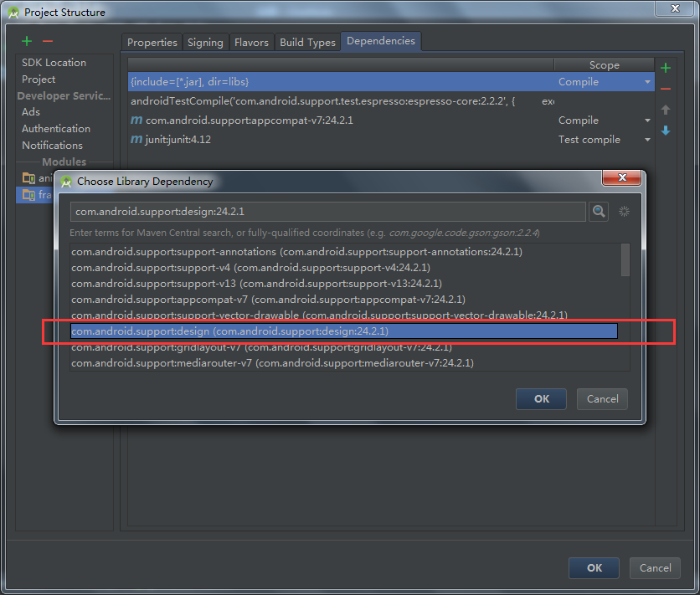Open scope dropdown for appcompat-v7 row

[x=647, y=120]
